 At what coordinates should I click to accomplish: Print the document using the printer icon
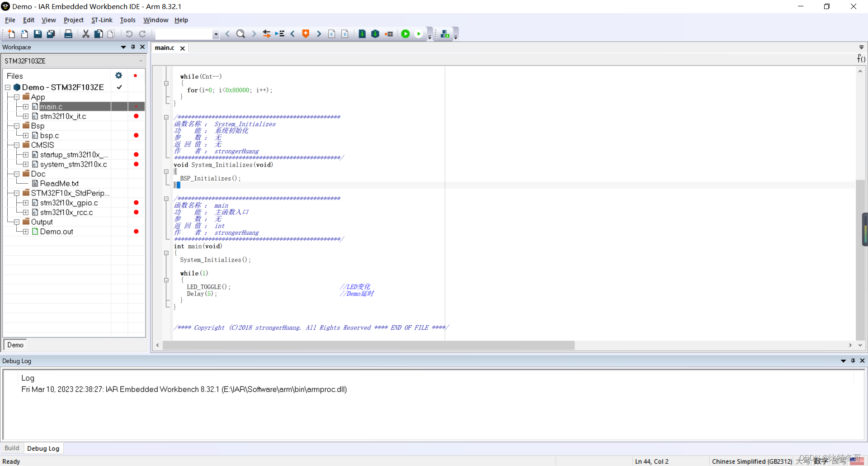pos(68,34)
